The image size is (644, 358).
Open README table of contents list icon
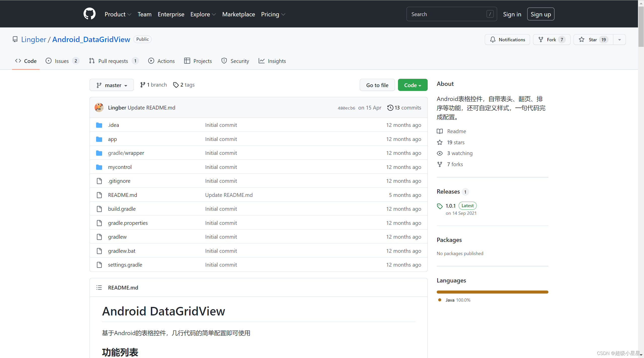pos(99,288)
